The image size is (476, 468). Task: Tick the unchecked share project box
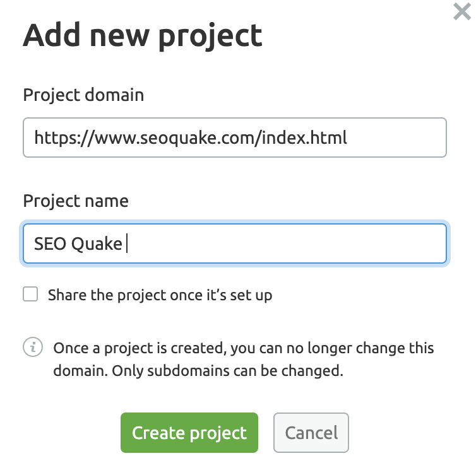tap(30, 294)
